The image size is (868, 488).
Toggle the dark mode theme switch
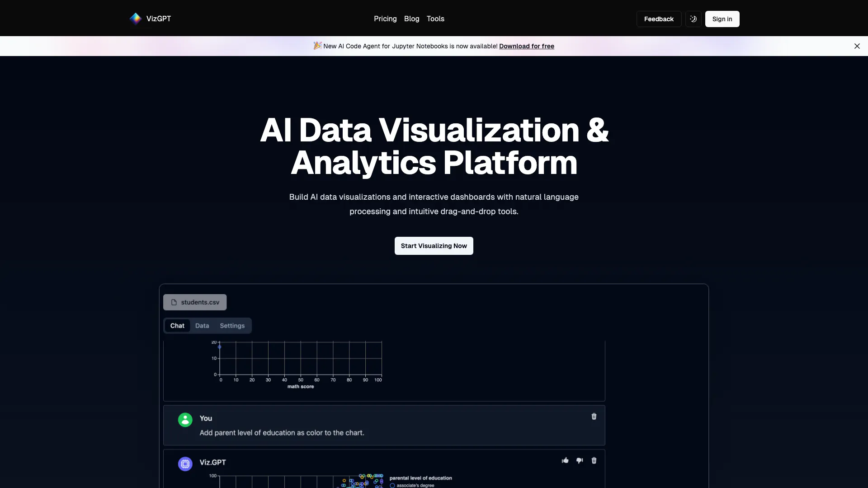(693, 19)
